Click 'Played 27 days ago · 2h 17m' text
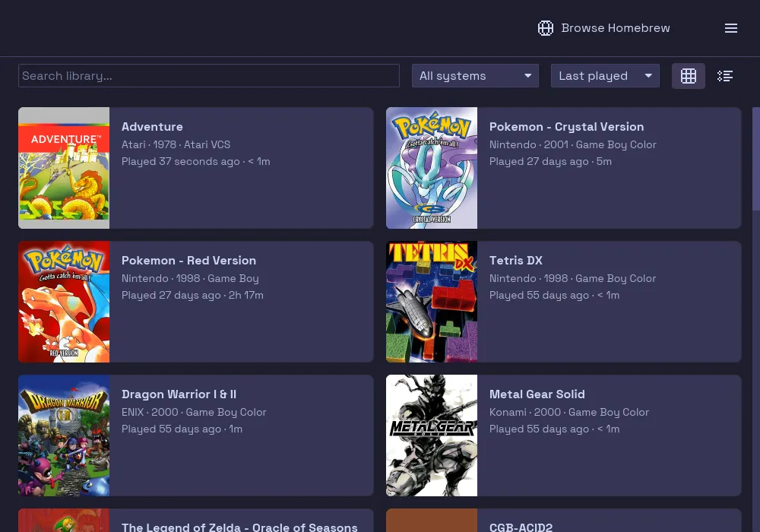 coord(192,295)
